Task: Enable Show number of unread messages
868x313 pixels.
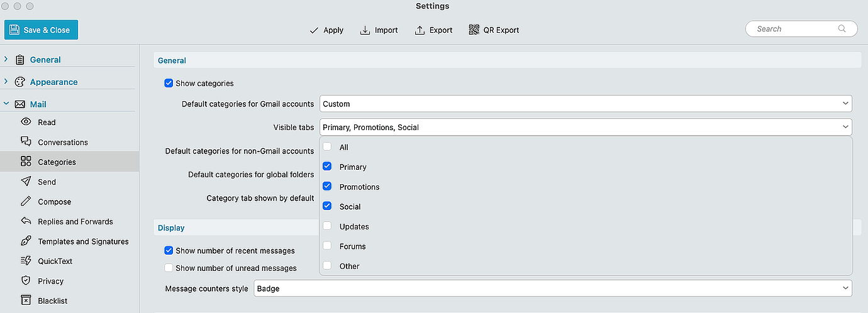Action: (x=169, y=268)
